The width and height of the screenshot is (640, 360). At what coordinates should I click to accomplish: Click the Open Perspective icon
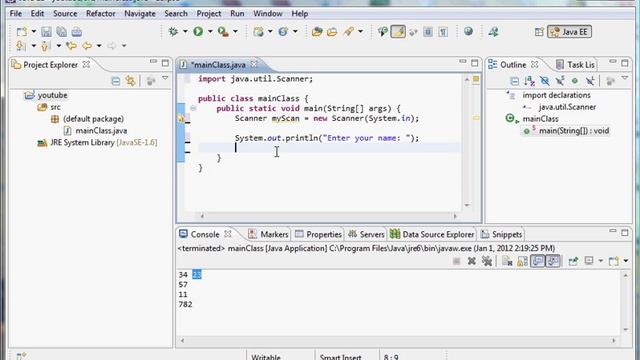pos(539,32)
